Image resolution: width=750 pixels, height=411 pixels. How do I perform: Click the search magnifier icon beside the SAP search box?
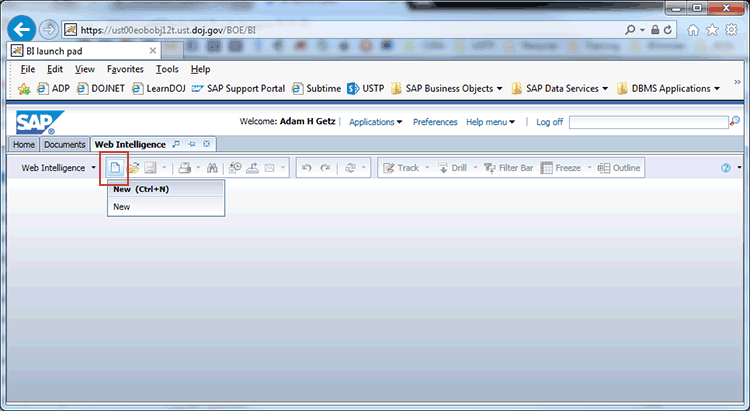735,122
